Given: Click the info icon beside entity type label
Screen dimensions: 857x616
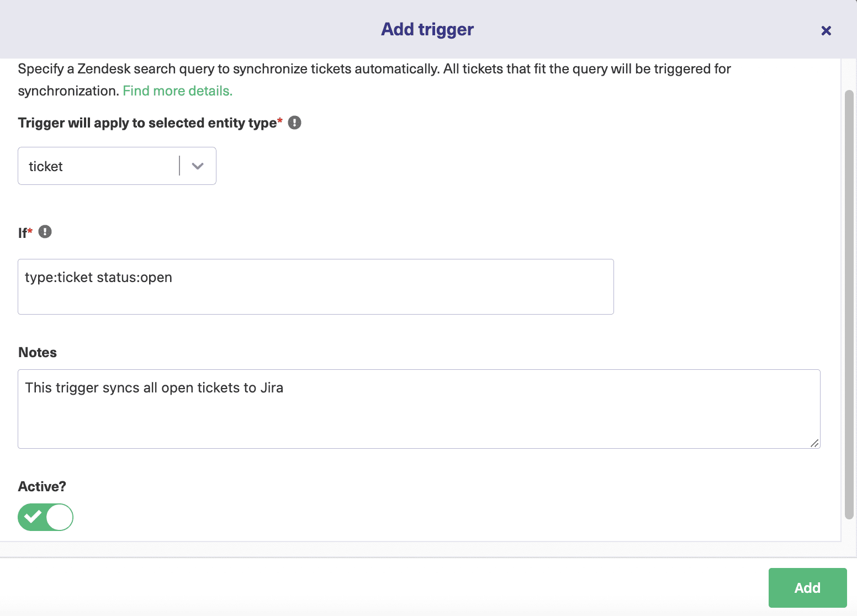Looking at the screenshot, I should tap(295, 123).
